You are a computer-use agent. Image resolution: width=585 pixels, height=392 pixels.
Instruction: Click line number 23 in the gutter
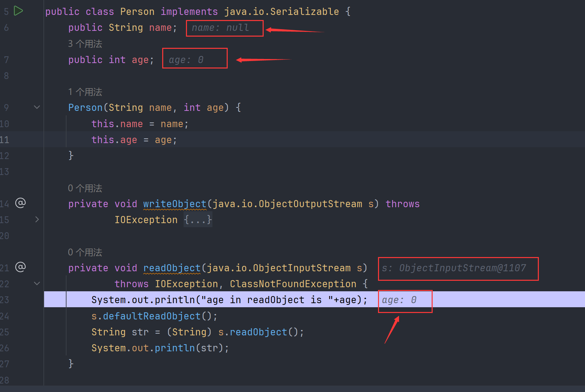[5, 300]
